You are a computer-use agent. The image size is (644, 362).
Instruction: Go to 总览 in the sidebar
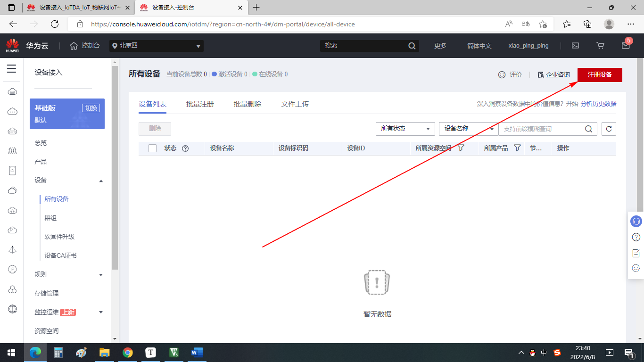[x=41, y=143]
